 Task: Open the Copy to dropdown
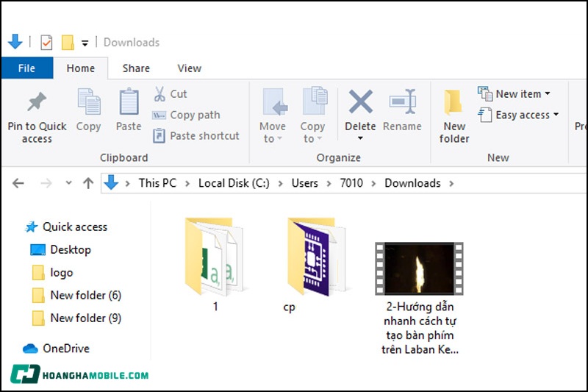tap(312, 139)
